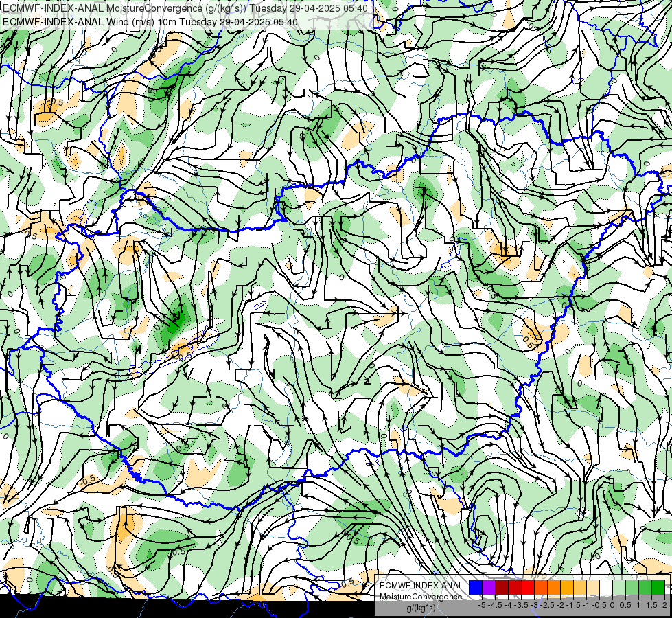Click the -4.5 legend scale value
Screen dimensions: 672x618
coord(496,605)
